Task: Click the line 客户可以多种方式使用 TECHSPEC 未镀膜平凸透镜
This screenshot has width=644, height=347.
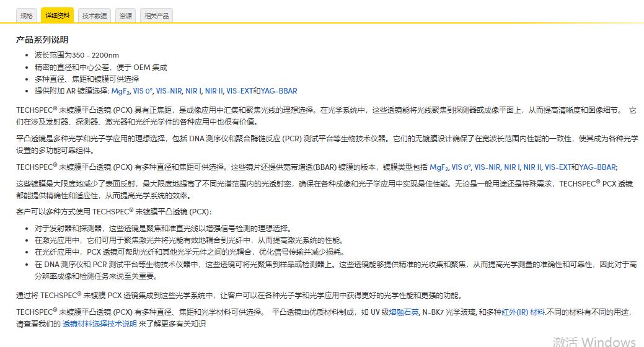Action: (x=114, y=212)
